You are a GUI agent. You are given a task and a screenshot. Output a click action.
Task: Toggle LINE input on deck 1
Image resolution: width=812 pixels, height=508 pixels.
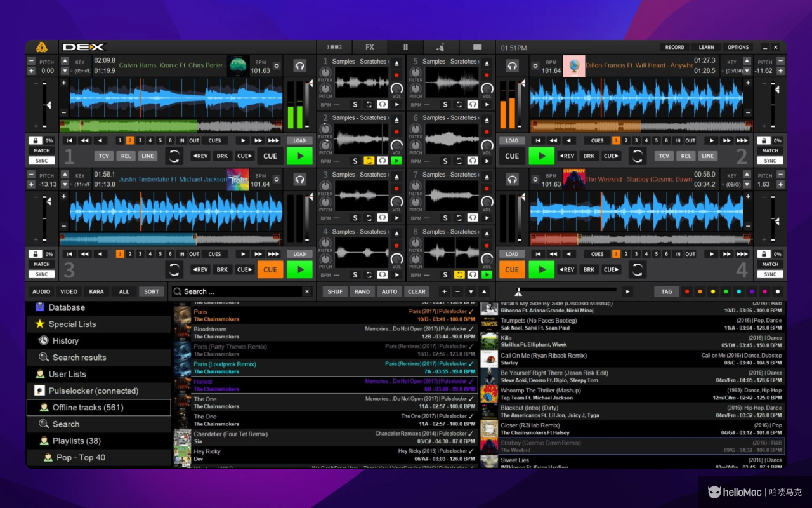[x=148, y=156]
